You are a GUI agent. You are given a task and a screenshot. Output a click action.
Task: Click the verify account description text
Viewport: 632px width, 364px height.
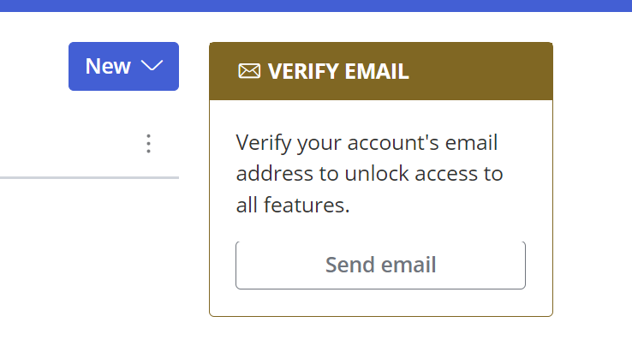(369, 174)
